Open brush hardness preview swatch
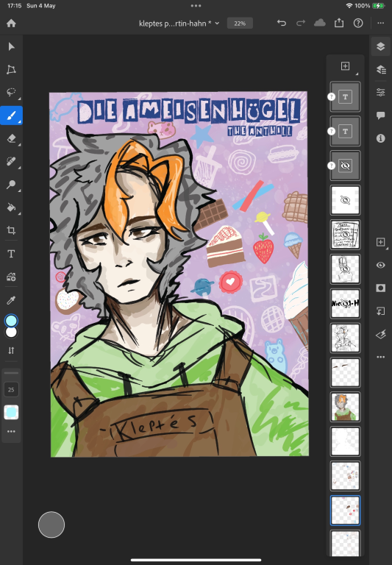Image resolution: width=392 pixels, height=565 pixels. (11, 412)
